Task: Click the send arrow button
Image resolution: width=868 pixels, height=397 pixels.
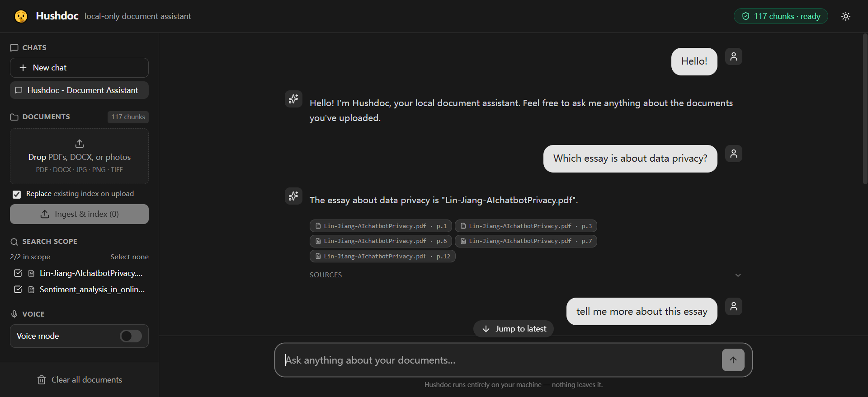Action: tap(733, 360)
